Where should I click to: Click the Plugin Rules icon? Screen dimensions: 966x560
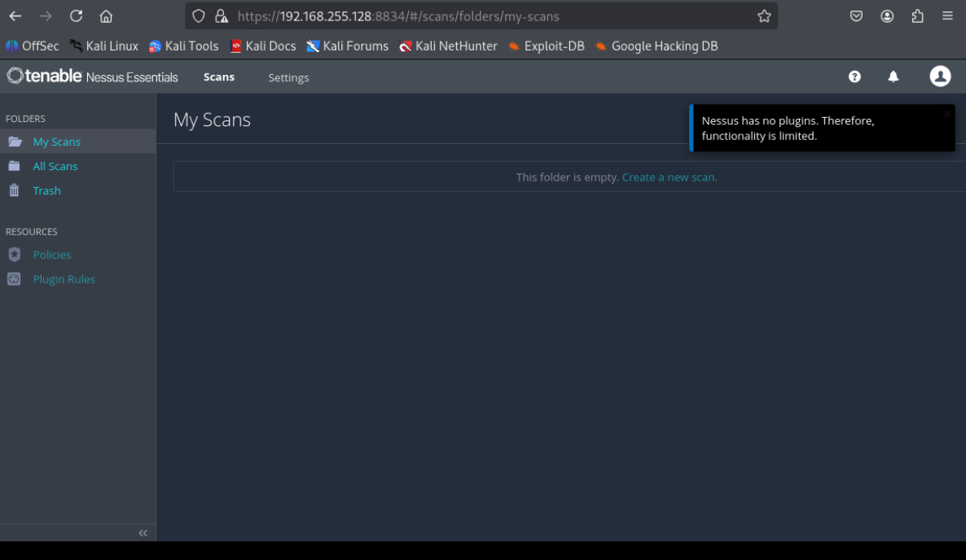pyautogui.click(x=14, y=278)
